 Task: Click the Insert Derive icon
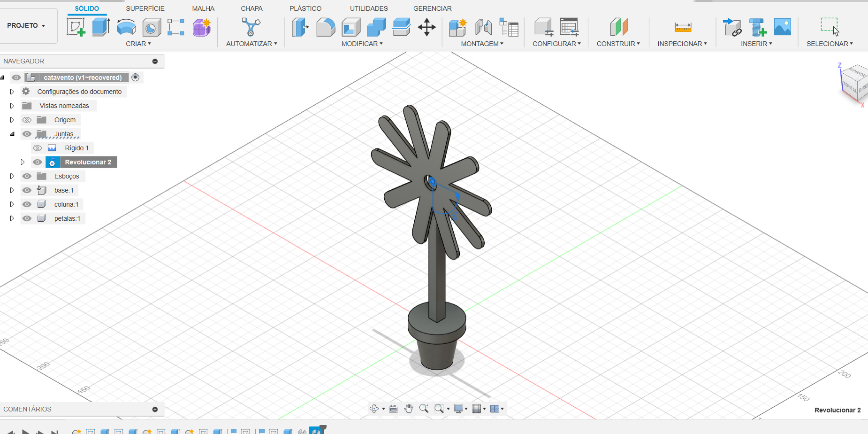point(732,27)
